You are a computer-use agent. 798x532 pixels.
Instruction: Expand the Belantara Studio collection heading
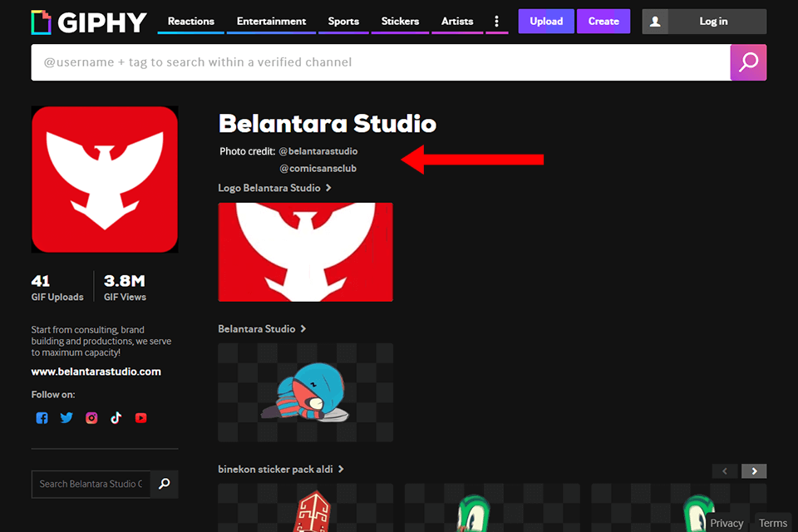coord(262,329)
